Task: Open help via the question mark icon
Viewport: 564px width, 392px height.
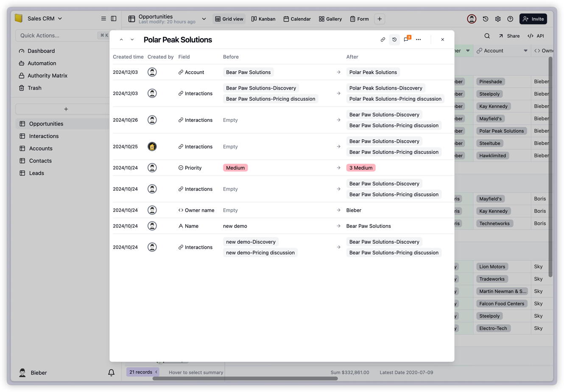Action: (x=510, y=19)
